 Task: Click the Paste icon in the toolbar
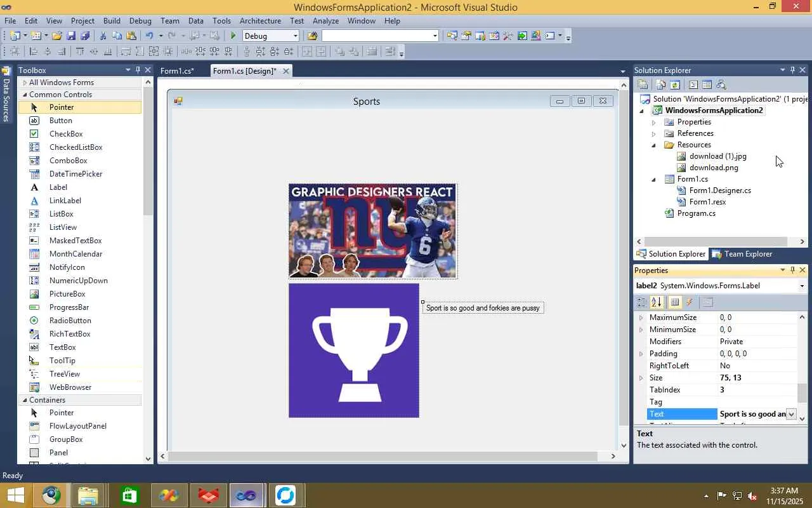click(131, 36)
